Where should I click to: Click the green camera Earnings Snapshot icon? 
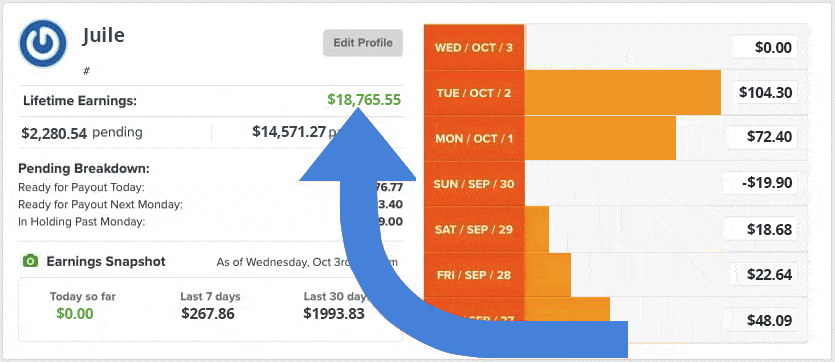coord(30,261)
